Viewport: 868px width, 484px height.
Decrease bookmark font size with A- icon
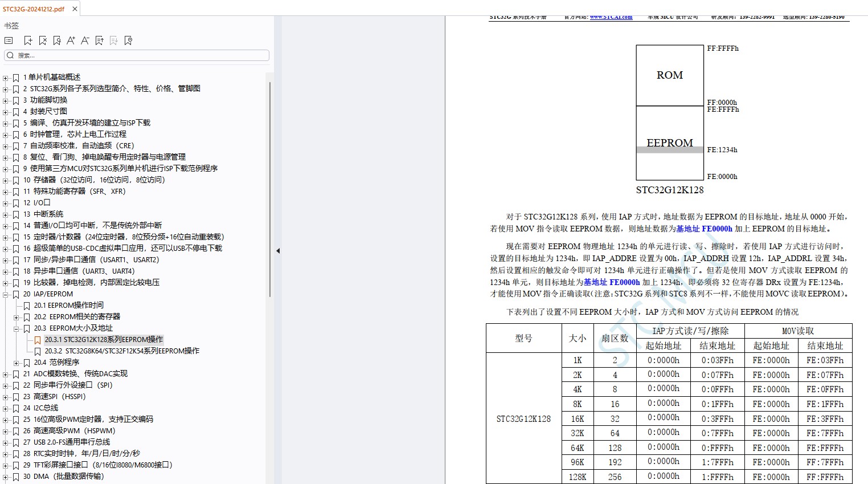point(85,40)
